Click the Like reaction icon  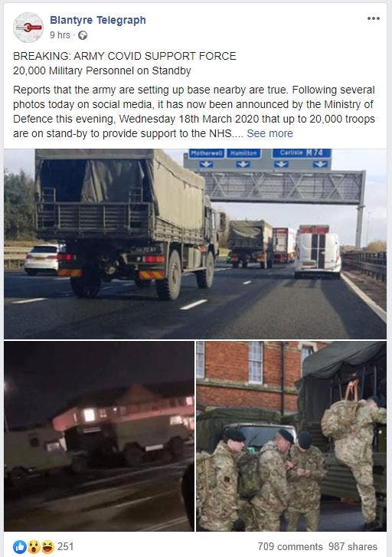[20, 547]
